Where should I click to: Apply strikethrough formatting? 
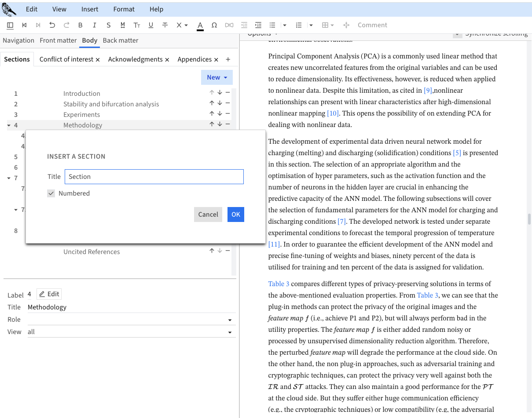pyautogui.click(x=165, y=25)
